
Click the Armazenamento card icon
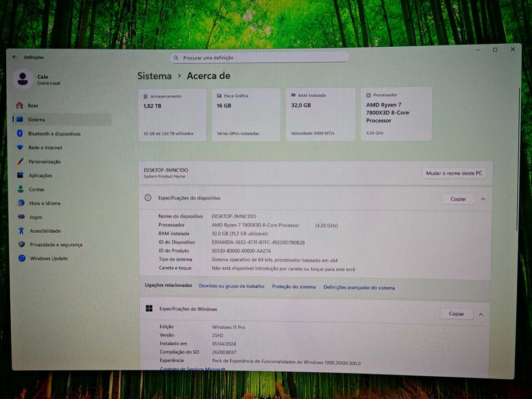[145, 96]
